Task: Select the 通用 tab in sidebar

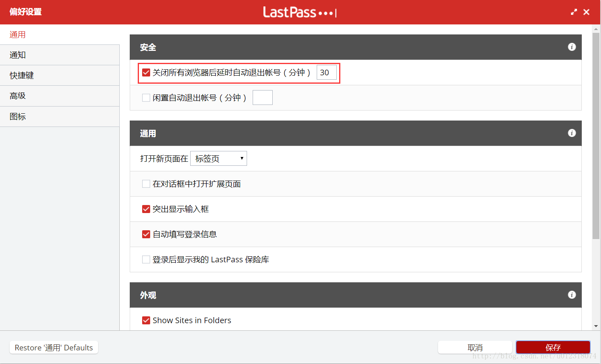Action: tap(60, 34)
